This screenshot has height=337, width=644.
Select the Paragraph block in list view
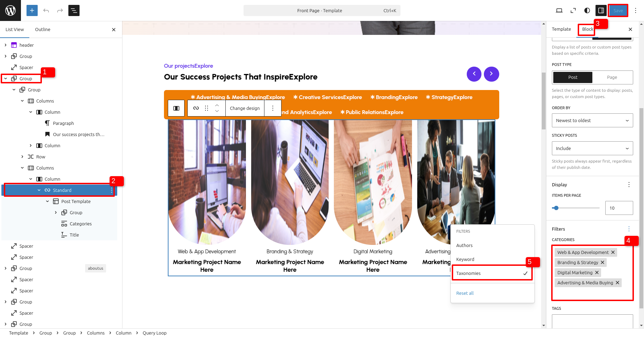(63, 123)
